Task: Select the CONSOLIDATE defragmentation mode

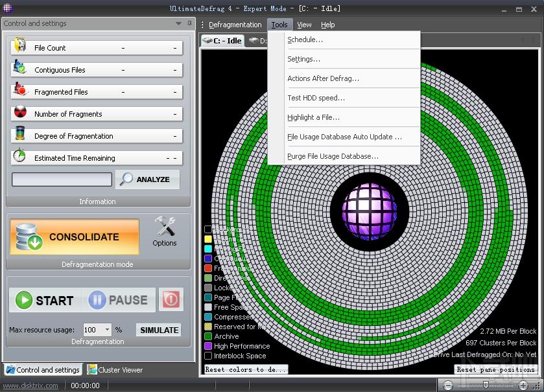Action: pyautogui.click(x=75, y=236)
